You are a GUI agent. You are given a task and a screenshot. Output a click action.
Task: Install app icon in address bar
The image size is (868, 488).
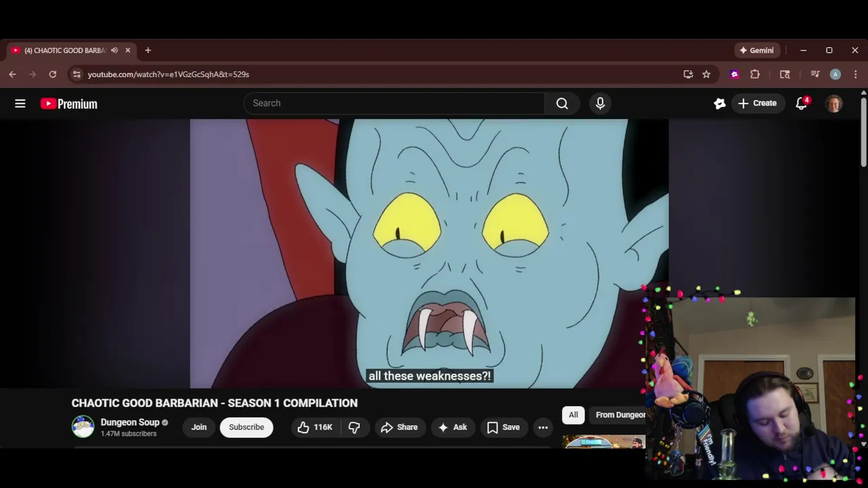688,75
